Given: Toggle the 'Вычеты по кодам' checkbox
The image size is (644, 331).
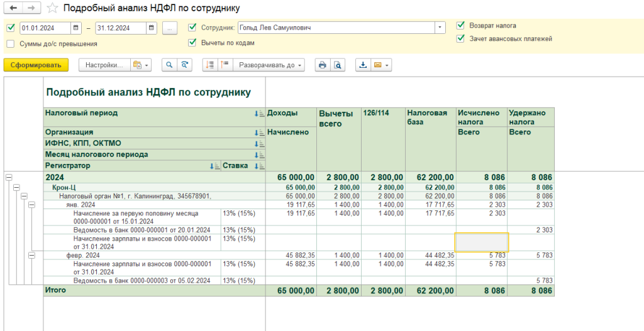Looking at the screenshot, I should coord(192,43).
